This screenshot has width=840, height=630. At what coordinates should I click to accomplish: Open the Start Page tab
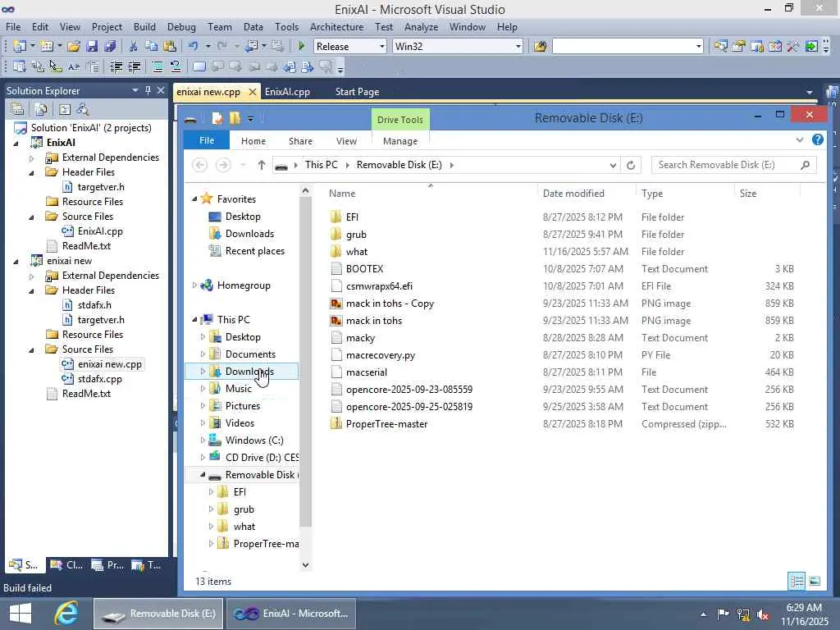pos(358,92)
